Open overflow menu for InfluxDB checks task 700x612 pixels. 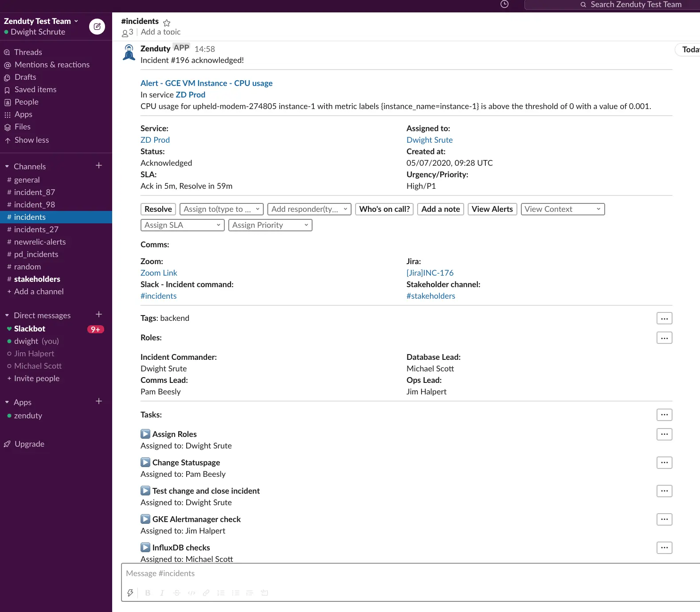(x=664, y=548)
